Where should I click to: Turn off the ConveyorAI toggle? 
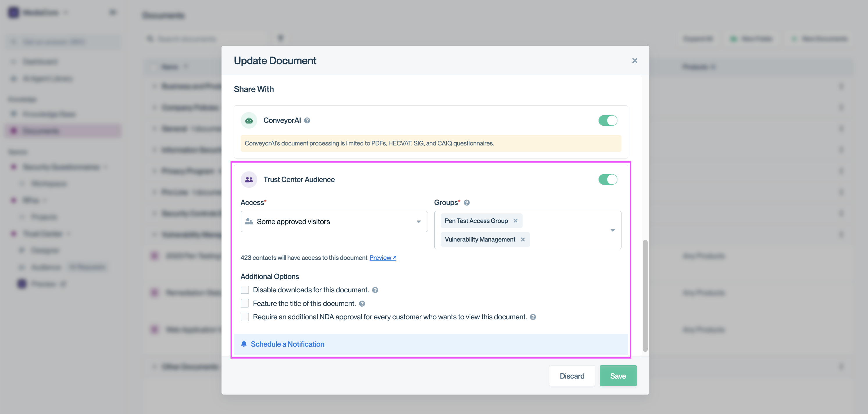tap(608, 120)
